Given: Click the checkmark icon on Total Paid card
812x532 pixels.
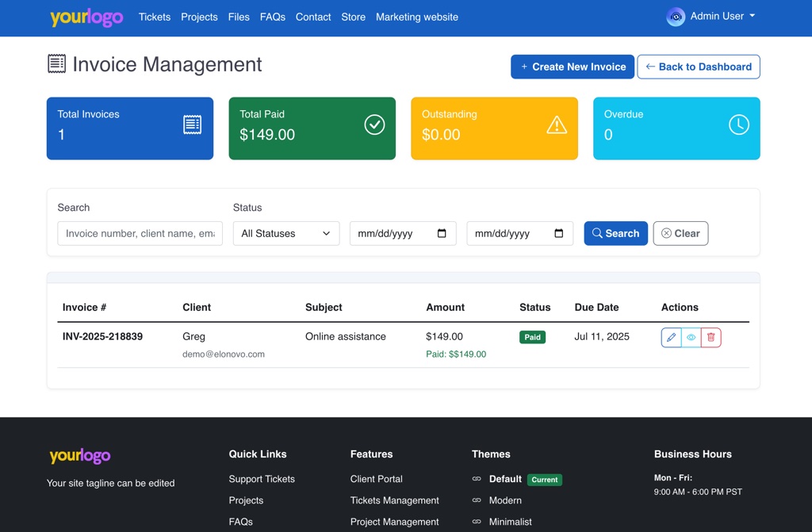Looking at the screenshot, I should (x=374, y=124).
